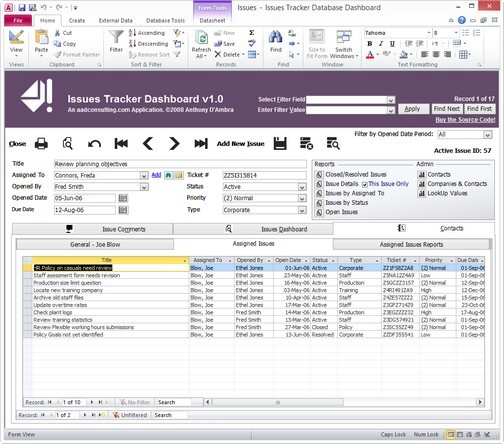Open the File ribbon tab
This screenshot has width=504, height=444.
pos(18,20)
